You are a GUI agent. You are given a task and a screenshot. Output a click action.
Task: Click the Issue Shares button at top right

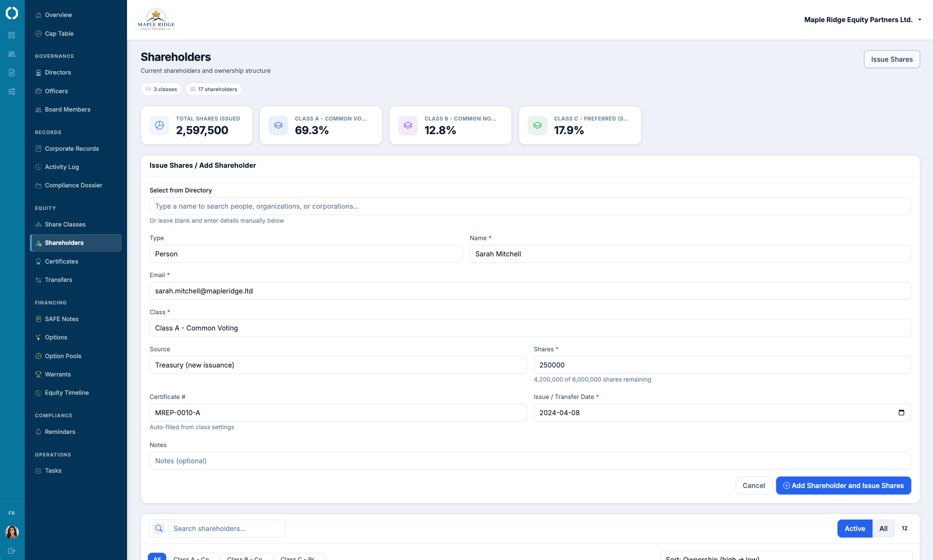tap(892, 59)
